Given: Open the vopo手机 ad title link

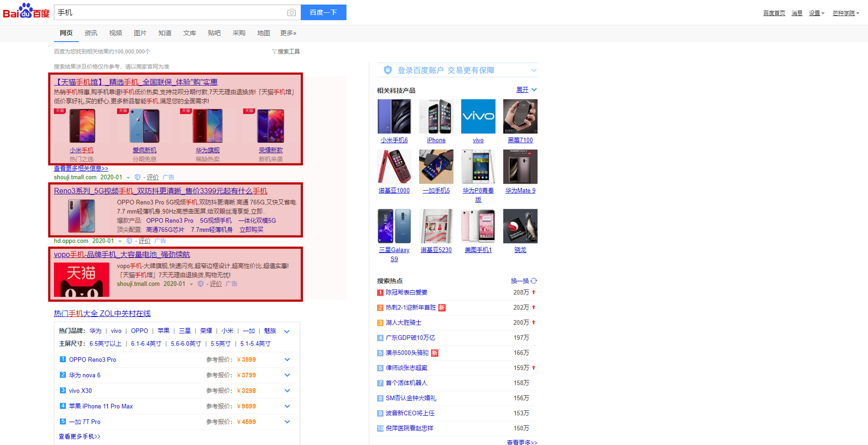Looking at the screenshot, I should 122,254.
